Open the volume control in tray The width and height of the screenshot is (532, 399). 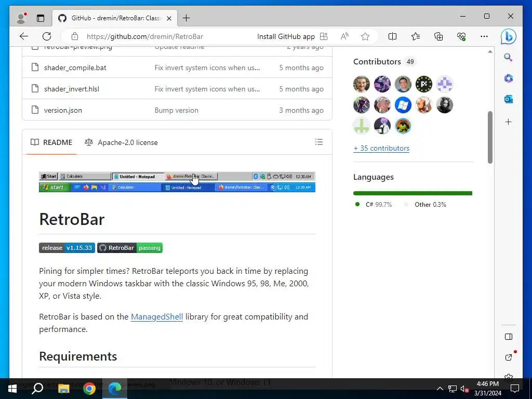pyautogui.click(x=464, y=389)
